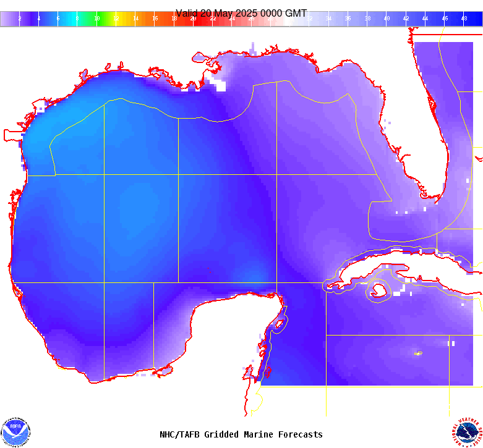Click the NOAA logo emblem

pyautogui.click(x=15, y=433)
